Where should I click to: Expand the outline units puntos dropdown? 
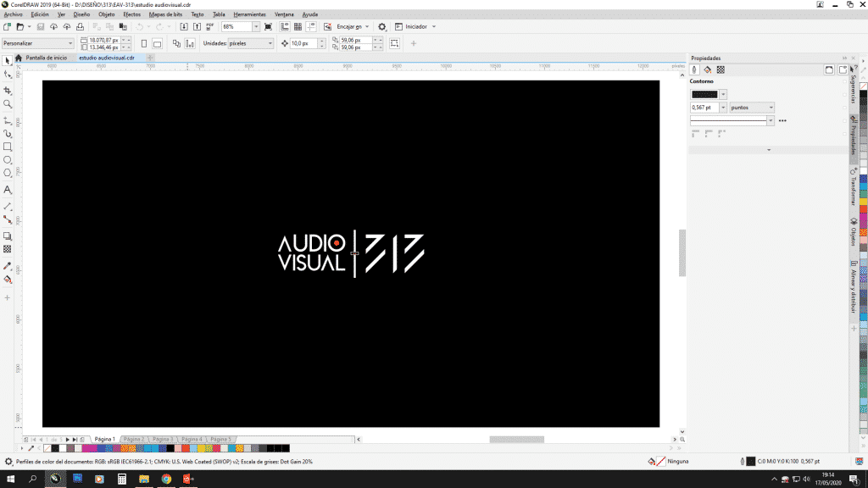[x=770, y=108]
